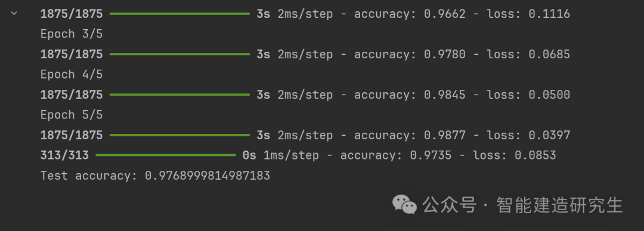Select the Epoch 3/5 line

72,34
